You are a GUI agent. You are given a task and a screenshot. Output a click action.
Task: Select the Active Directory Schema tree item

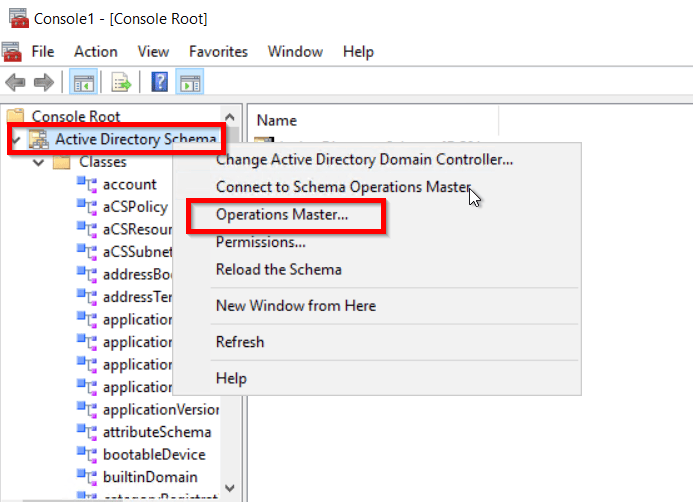(x=135, y=139)
